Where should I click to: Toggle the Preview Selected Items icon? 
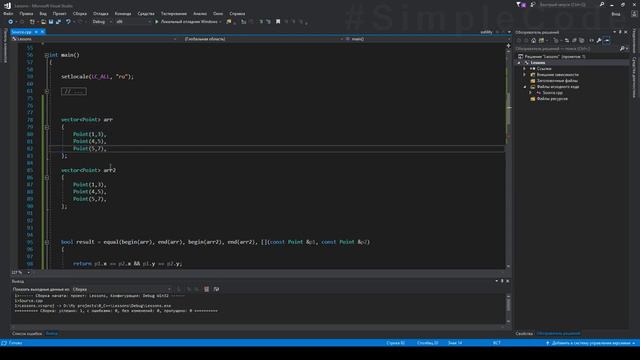click(x=607, y=40)
